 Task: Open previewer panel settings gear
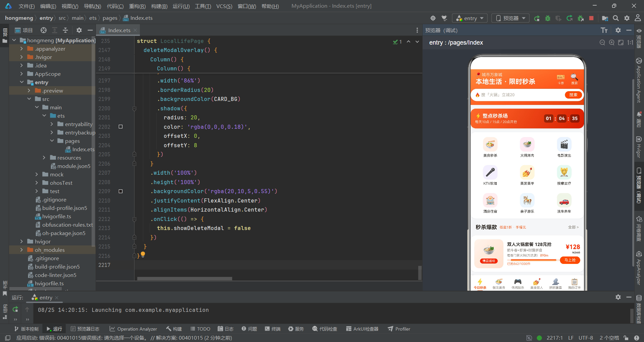click(x=618, y=31)
